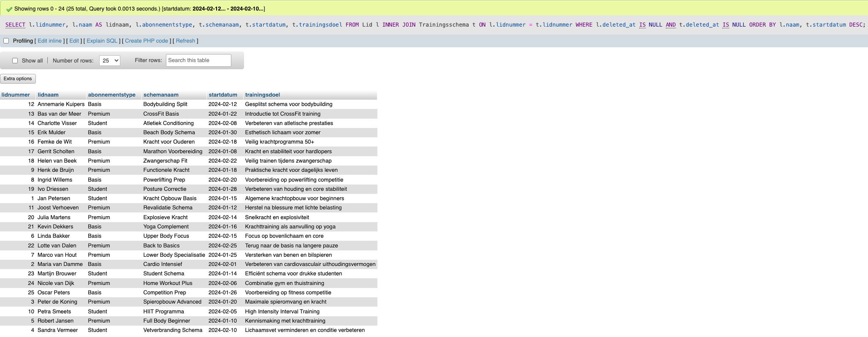Click the Home Workout Plus cell

174,283
